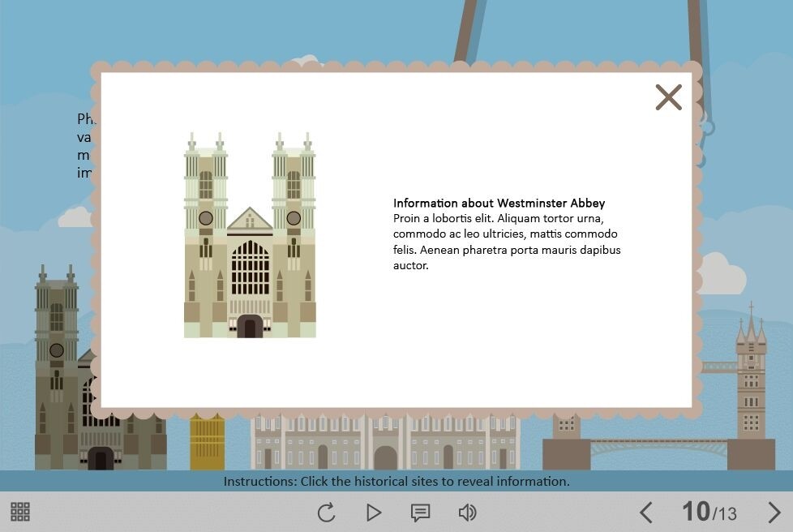The height and width of the screenshot is (532, 793).
Task: Go to previous slide arrow
Action: coord(645,513)
